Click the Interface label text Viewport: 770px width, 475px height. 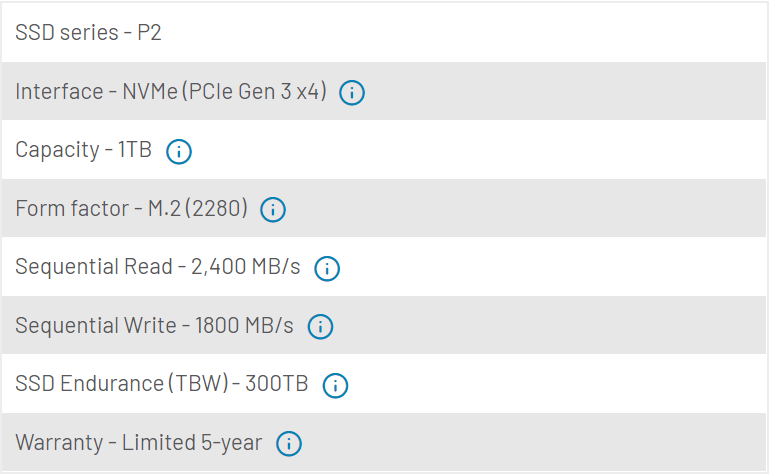coord(59,91)
